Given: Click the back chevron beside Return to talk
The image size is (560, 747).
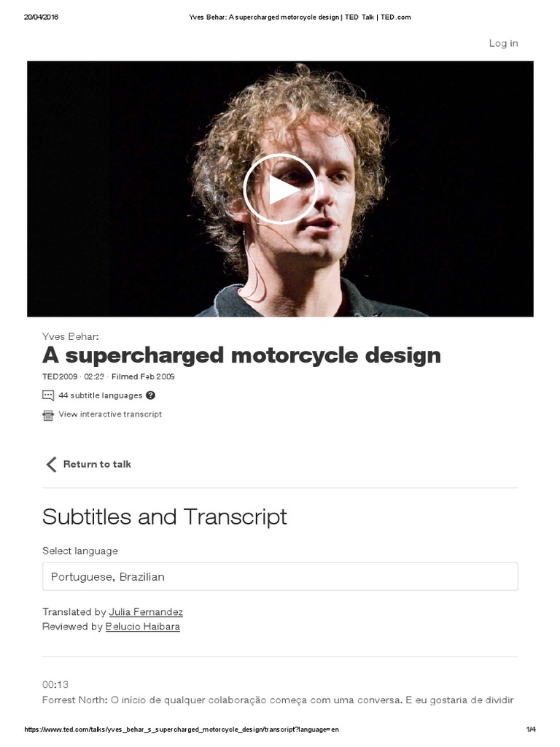Looking at the screenshot, I should (x=50, y=464).
